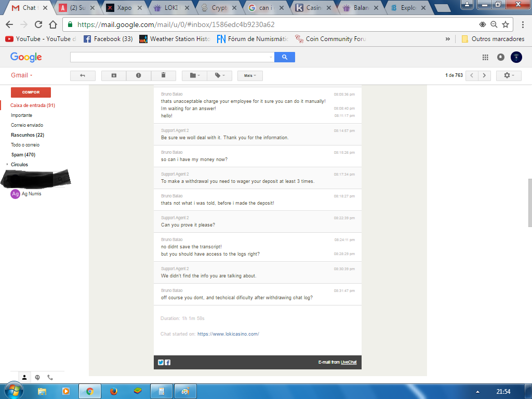Viewport: 532px width, 399px height.
Task: Open Caixa de entrada (91)
Action: 33,105
